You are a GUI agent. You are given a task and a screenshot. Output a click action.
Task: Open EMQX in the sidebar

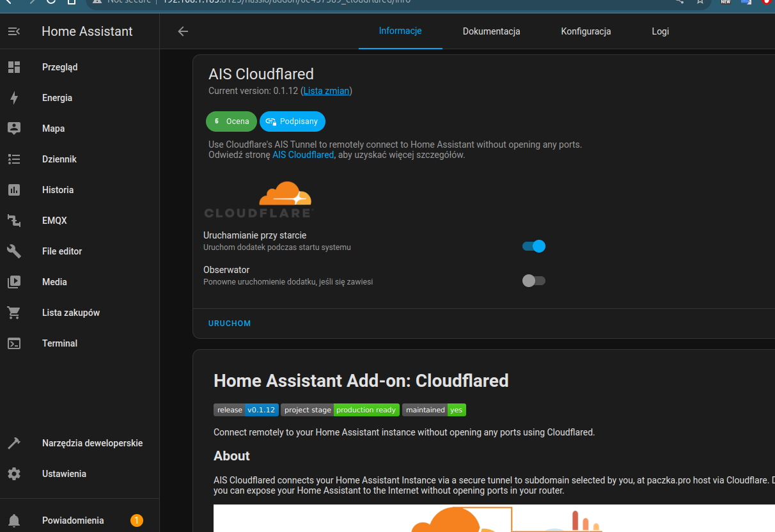pos(79,221)
